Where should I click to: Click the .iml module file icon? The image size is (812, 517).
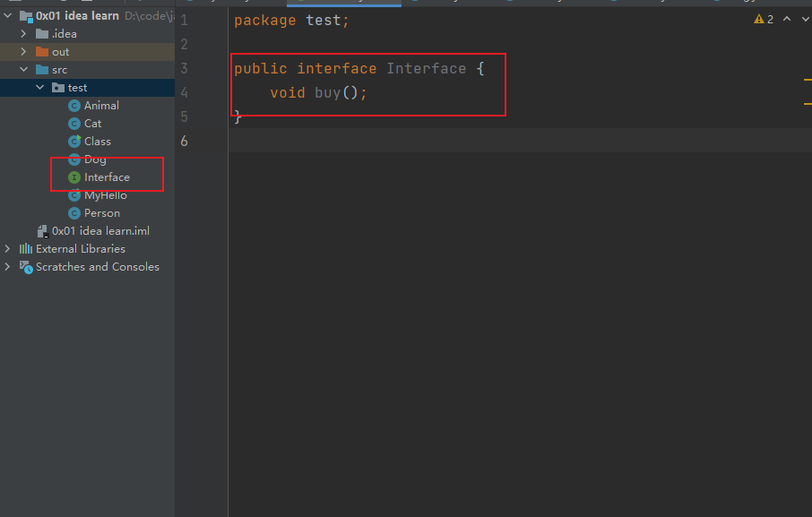click(x=42, y=231)
